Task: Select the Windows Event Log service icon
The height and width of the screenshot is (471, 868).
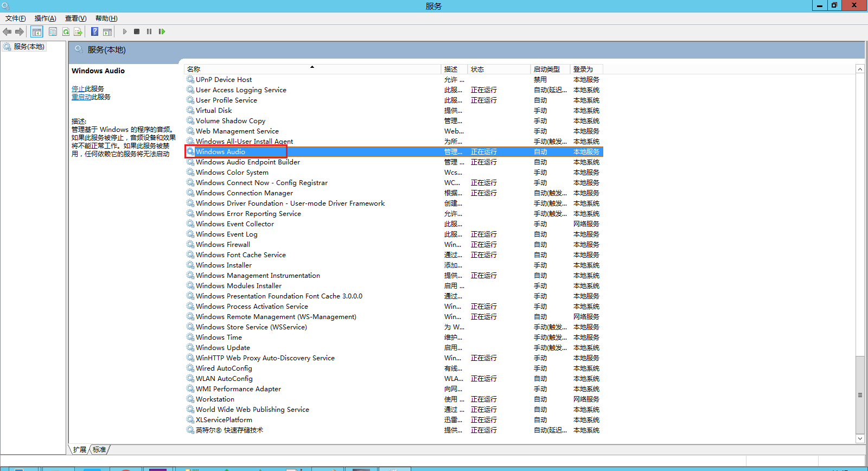Action: tap(190, 234)
